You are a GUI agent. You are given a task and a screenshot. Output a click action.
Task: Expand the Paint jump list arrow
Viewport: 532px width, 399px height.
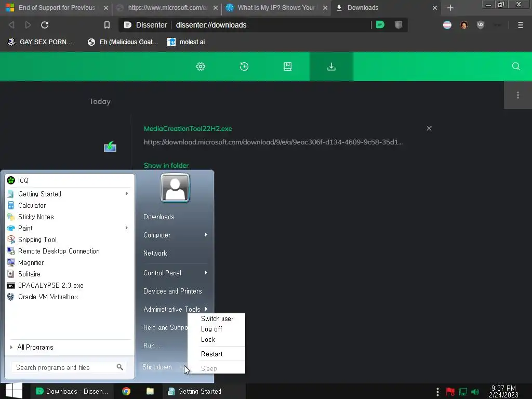(x=127, y=228)
